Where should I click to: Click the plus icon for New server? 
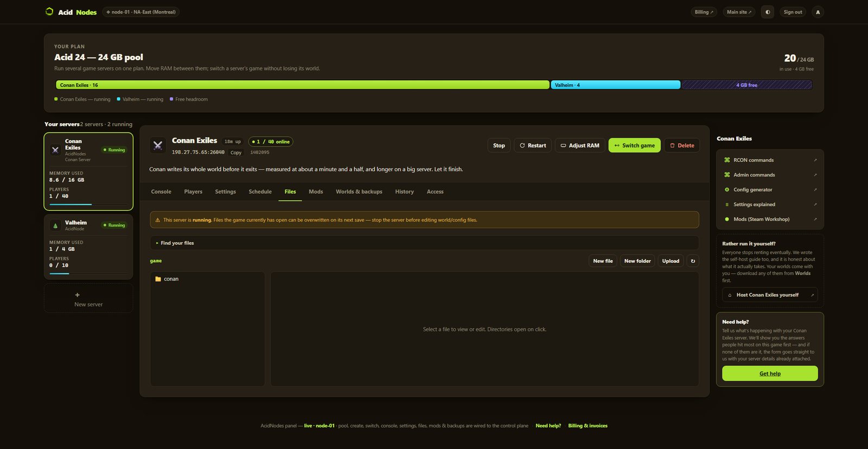point(77,295)
